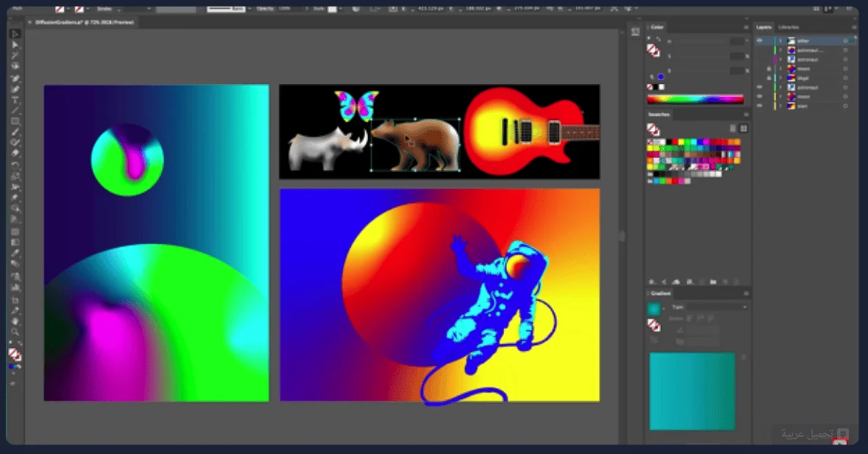The image size is (868, 454).
Task: Select the Selection tool arrow
Action: tap(14, 34)
